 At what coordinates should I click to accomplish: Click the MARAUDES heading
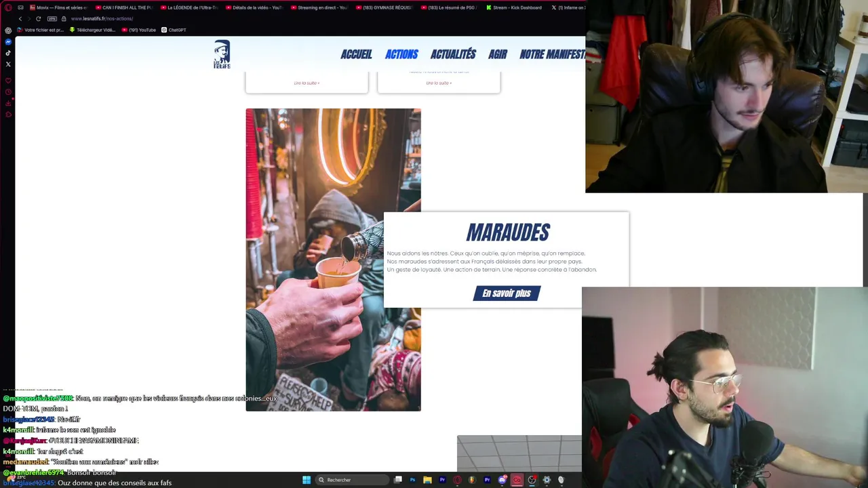click(x=507, y=233)
